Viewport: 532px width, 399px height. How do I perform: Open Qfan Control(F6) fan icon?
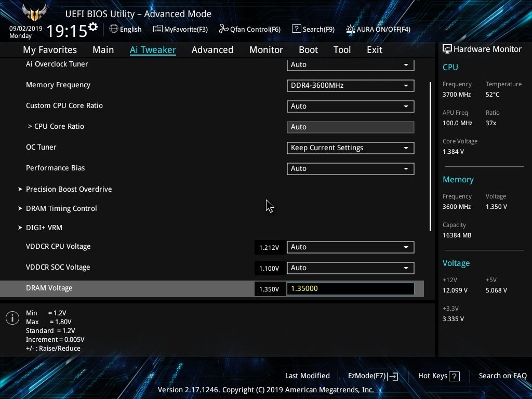coord(223,29)
